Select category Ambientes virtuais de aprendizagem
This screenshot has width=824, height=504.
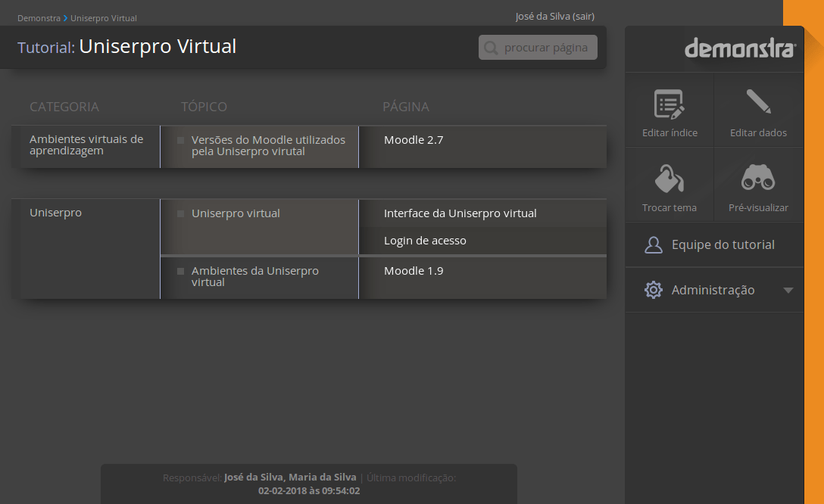click(x=86, y=145)
